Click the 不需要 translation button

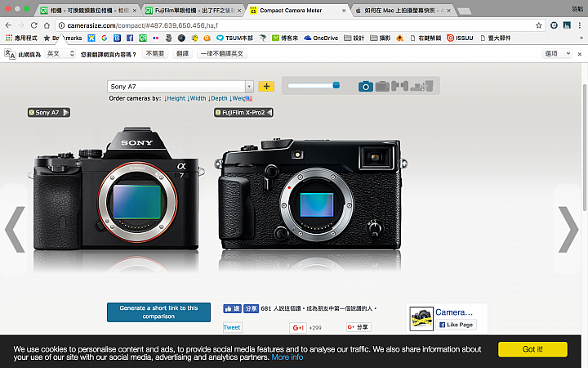[155, 54]
